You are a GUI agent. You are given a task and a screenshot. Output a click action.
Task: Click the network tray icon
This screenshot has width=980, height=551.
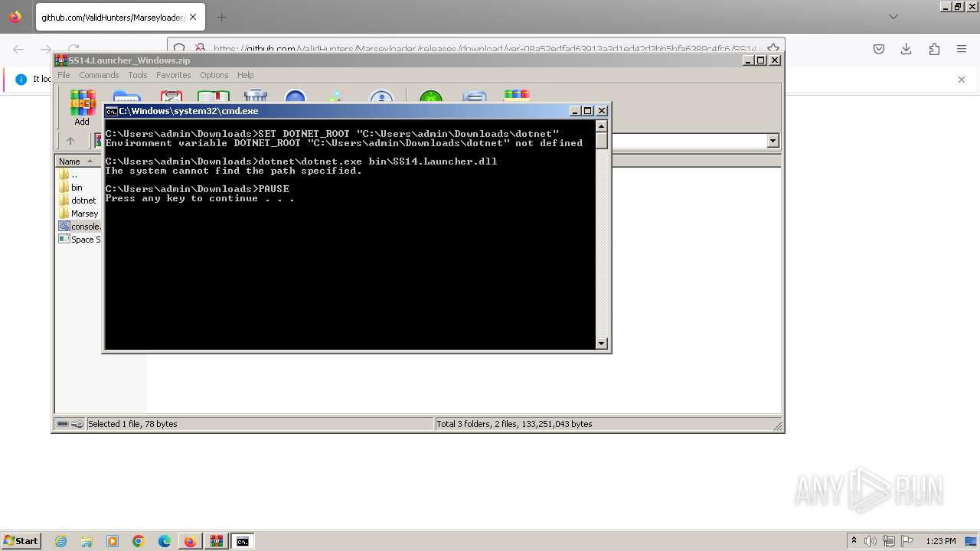click(889, 541)
